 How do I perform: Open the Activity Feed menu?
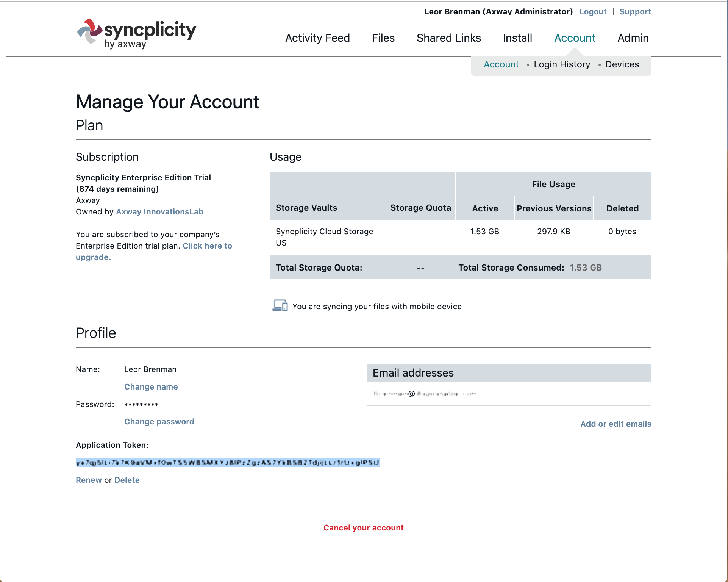coord(317,38)
